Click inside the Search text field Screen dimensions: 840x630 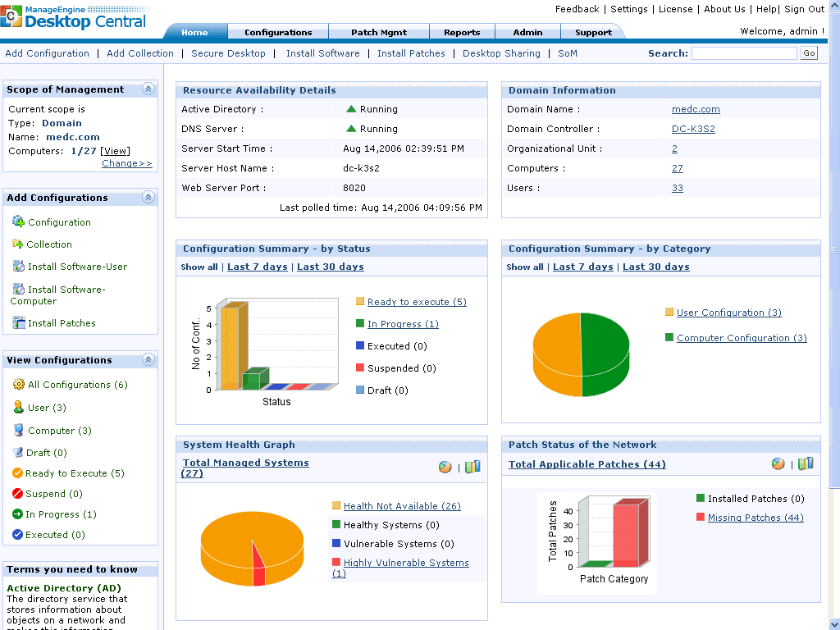743,52
